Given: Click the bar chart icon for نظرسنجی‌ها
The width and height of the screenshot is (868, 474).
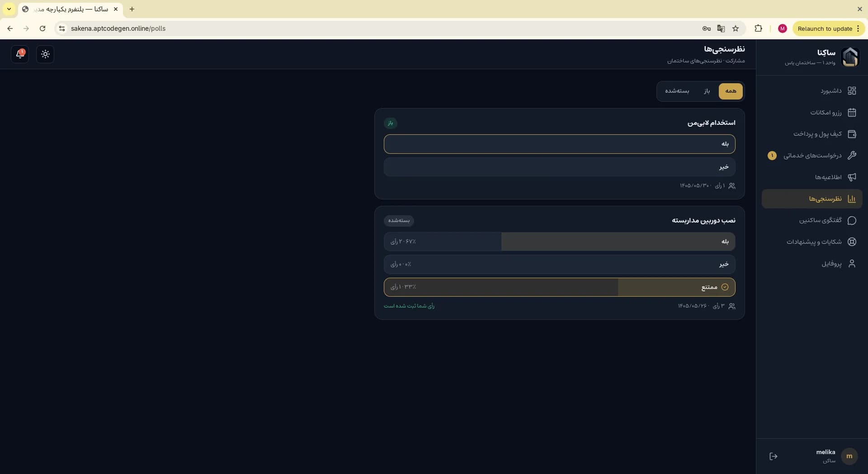Looking at the screenshot, I should click(852, 199).
